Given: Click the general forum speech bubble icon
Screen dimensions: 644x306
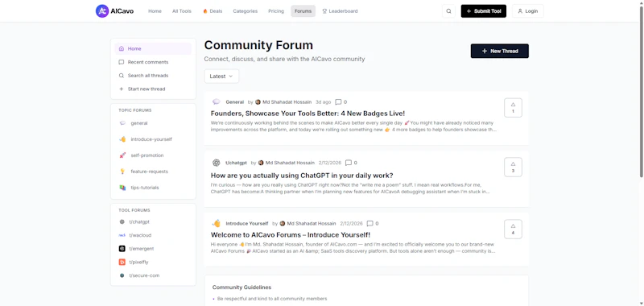Looking at the screenshot, I should pos(122,123).
